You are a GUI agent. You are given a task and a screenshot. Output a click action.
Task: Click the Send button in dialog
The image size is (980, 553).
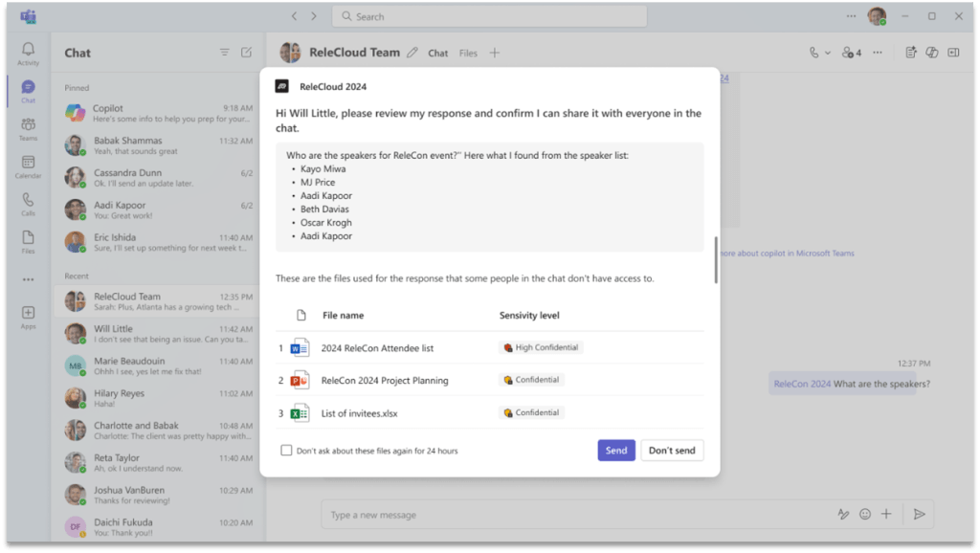click(615, 450)
